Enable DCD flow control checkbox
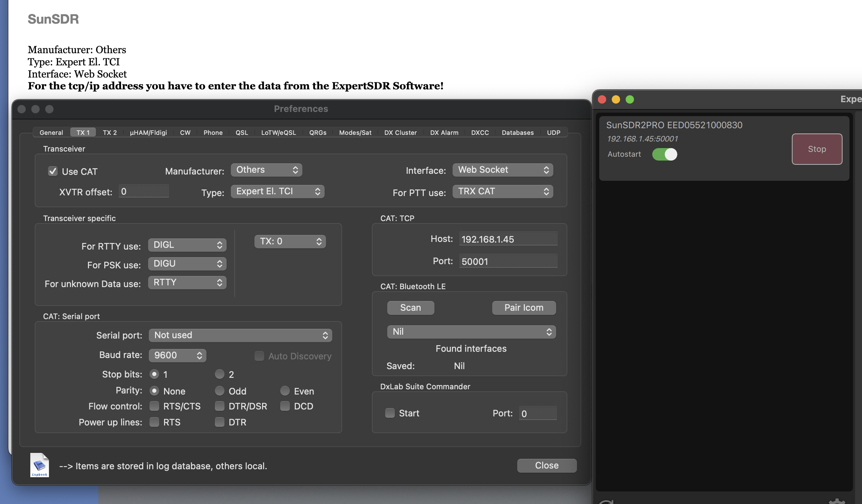The width and height of the screenshot is (862, 504). [x=285, y=406]
